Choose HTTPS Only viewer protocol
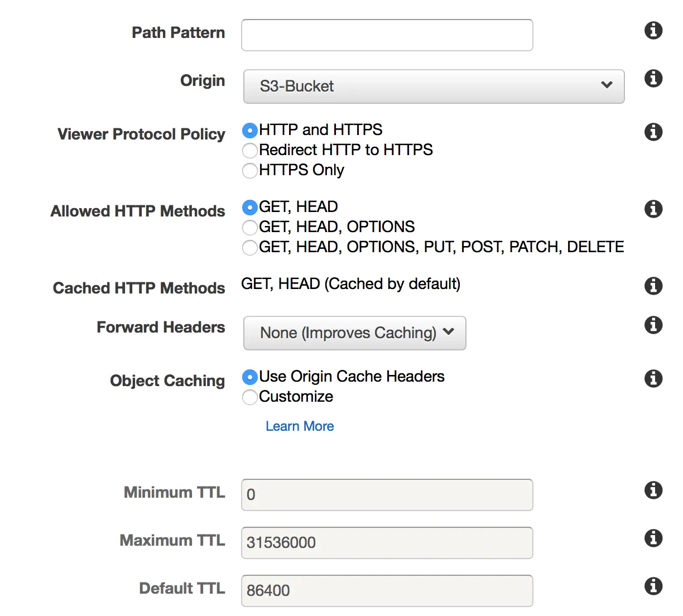 [x=250, y=170]
